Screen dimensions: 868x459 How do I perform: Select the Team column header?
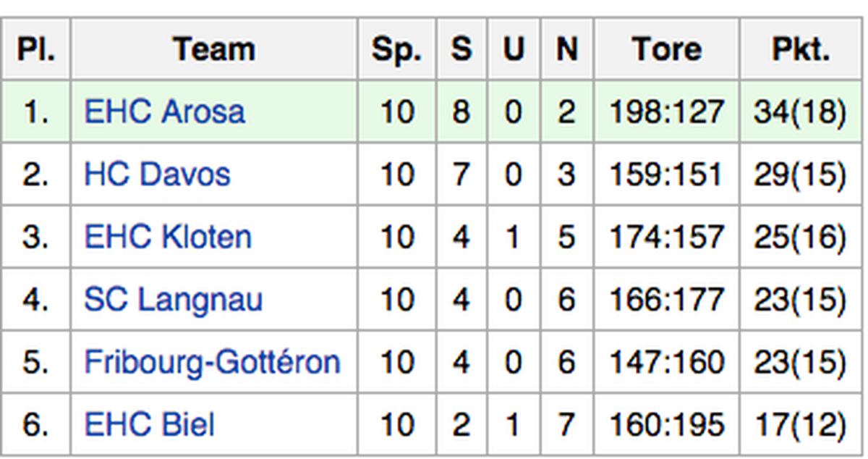pos(214,49)
